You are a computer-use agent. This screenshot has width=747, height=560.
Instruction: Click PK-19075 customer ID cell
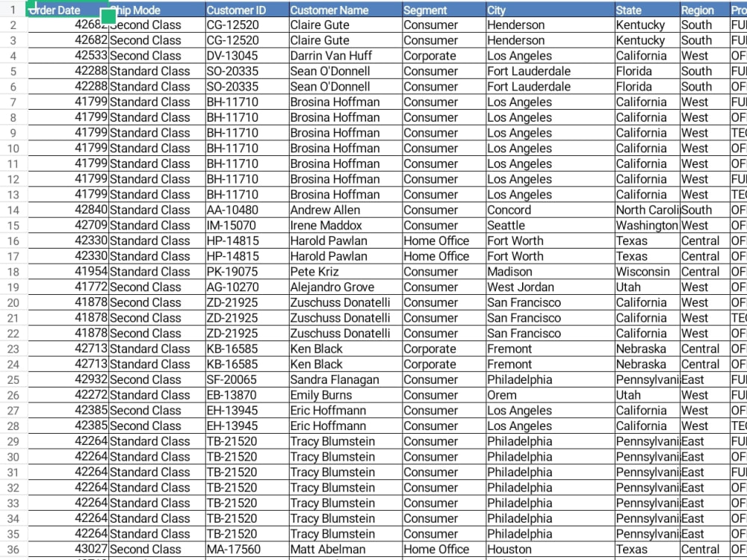point(247,272)
